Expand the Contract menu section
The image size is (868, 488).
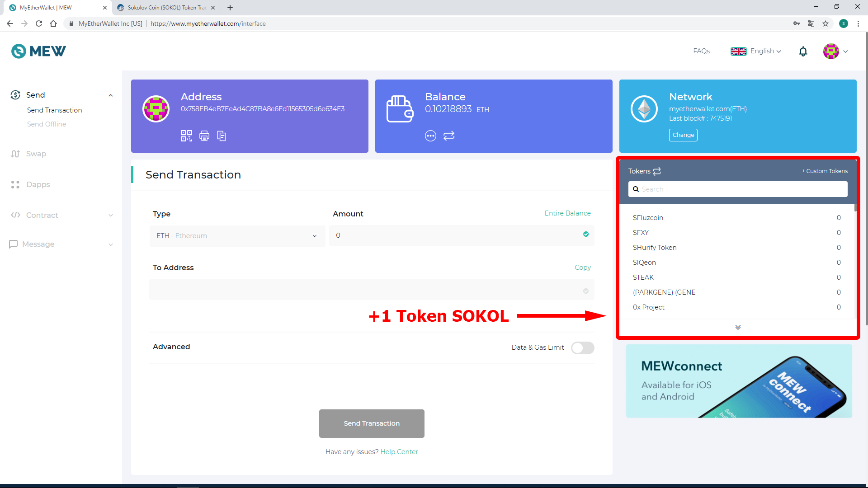pos(111,216)
